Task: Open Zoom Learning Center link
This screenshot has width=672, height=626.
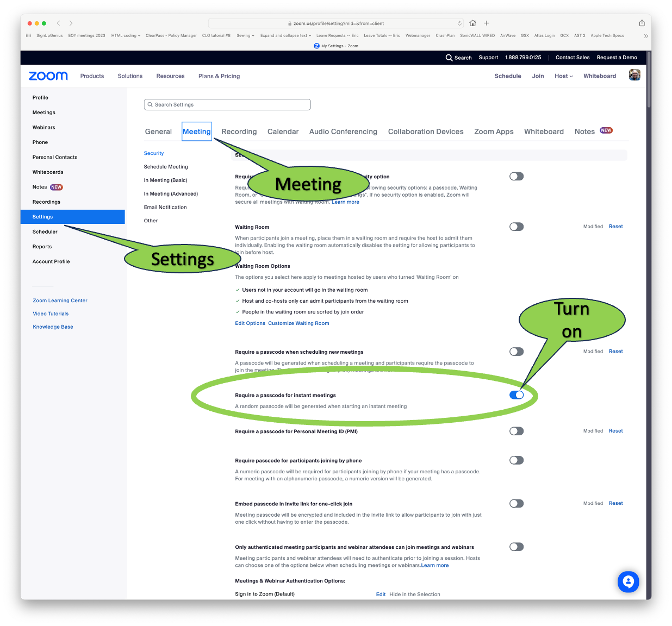Action: pos(60,301)
